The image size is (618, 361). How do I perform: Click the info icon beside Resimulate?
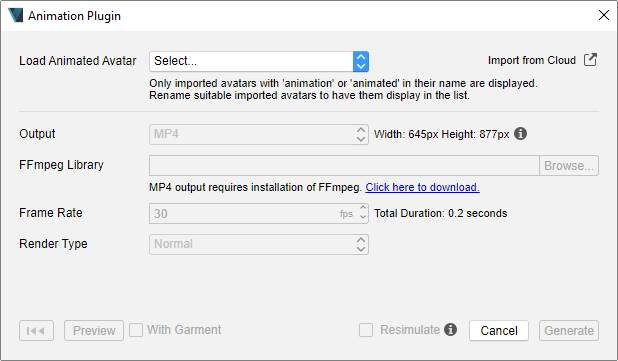pos(450,329)
